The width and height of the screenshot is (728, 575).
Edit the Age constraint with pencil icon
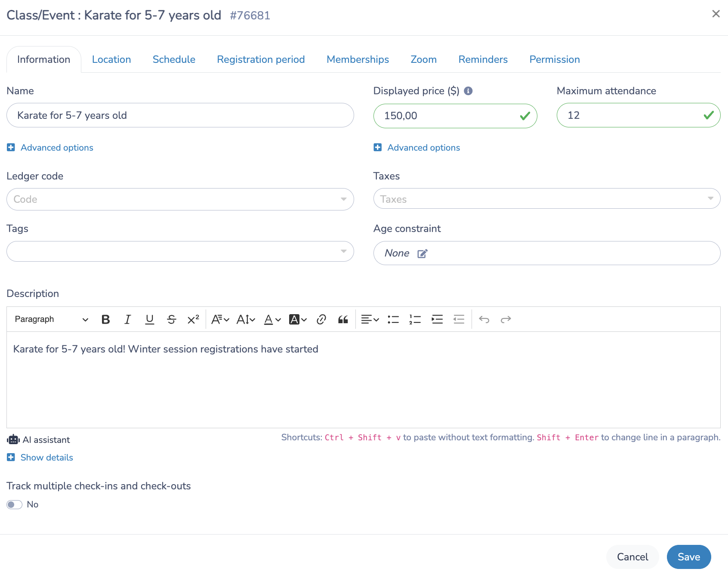point(423,253)
